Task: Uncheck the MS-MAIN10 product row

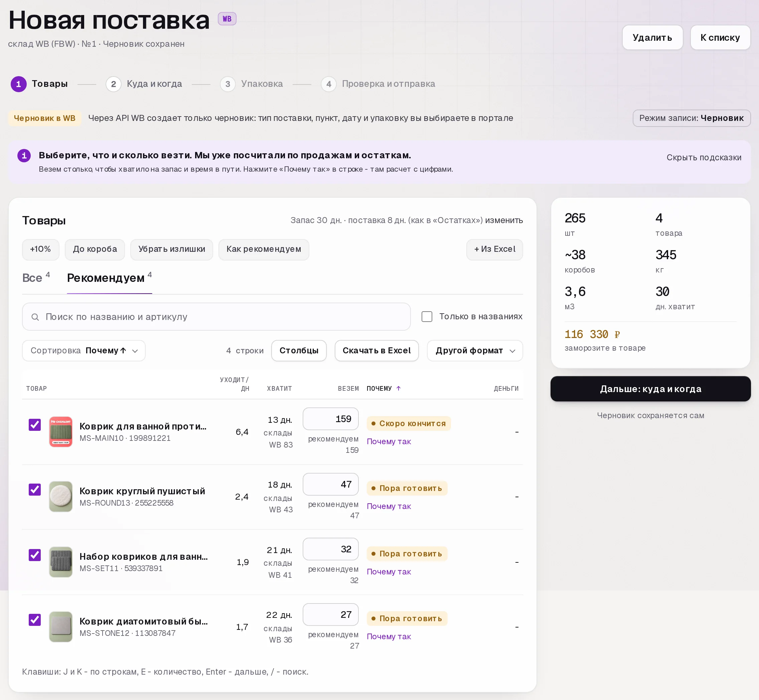Action: tap(35, 424)
